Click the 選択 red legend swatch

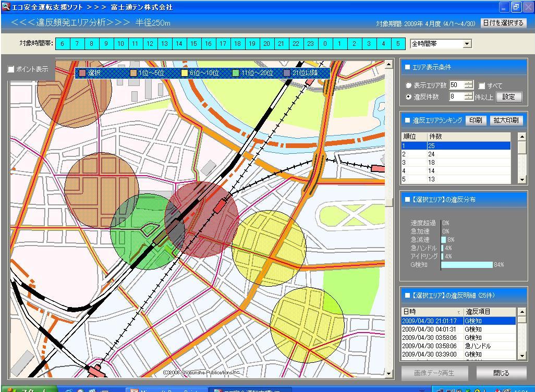point(82,73)
